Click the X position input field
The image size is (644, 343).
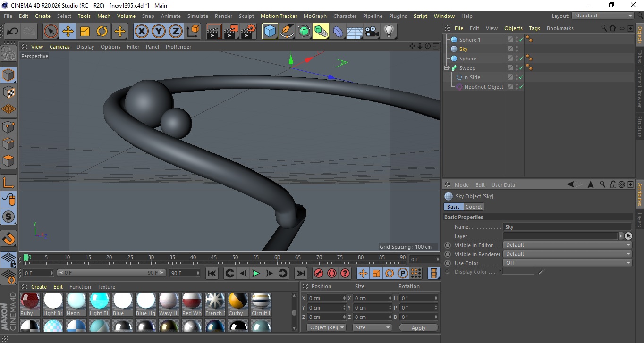tap(327, 298)
